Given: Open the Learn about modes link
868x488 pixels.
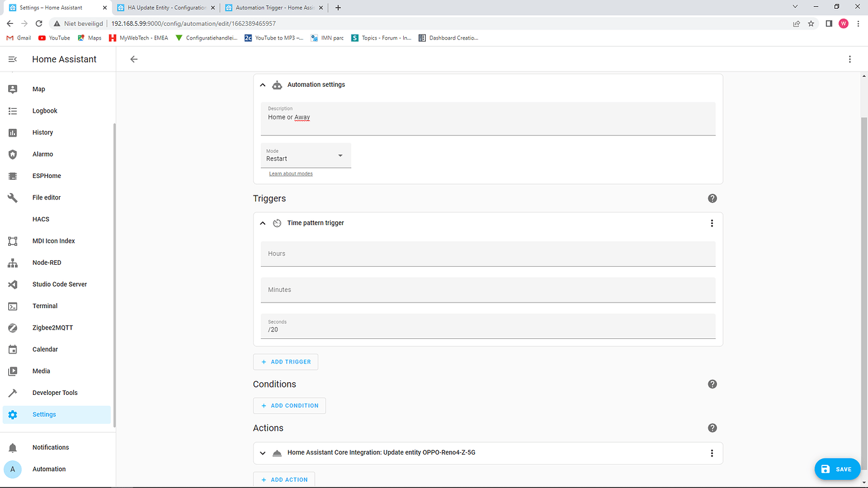Looking at the screenshot, I should click(x=291, y=173).
